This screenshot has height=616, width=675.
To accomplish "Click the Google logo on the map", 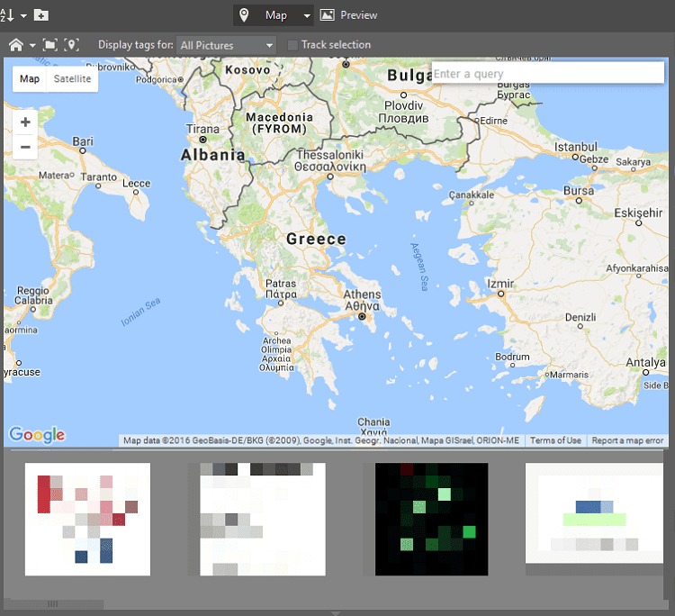I will [x=37, y=435].
